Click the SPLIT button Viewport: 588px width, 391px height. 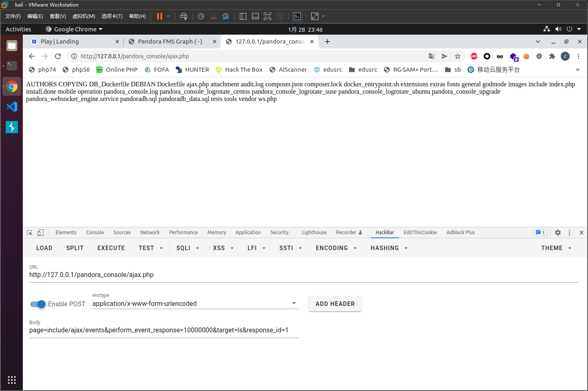(75, 248)
